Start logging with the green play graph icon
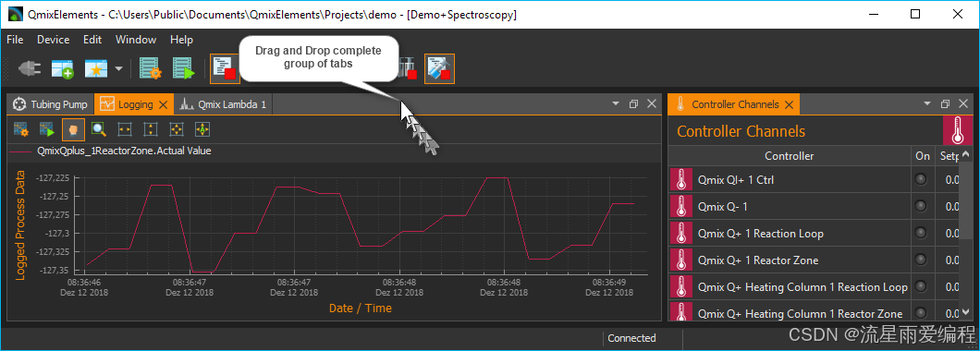Screen dimensions: 980x351 pos(47,129)
